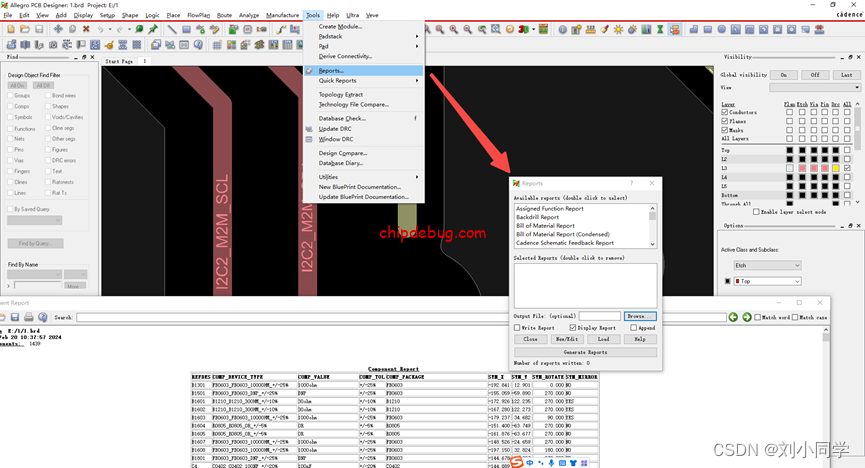Screen dimensions: 865x468
Task: Click the Generate Reports button
Action: tap(584, 352)
